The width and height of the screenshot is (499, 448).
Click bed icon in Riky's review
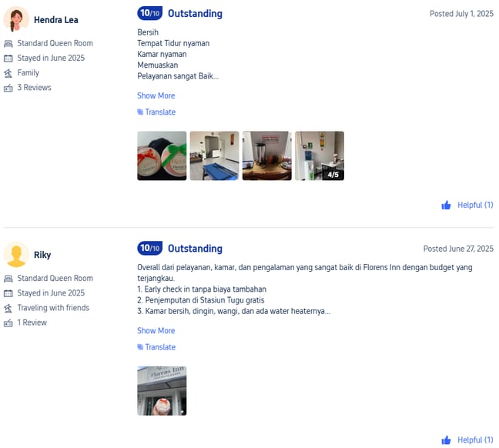tap(8, 279)
